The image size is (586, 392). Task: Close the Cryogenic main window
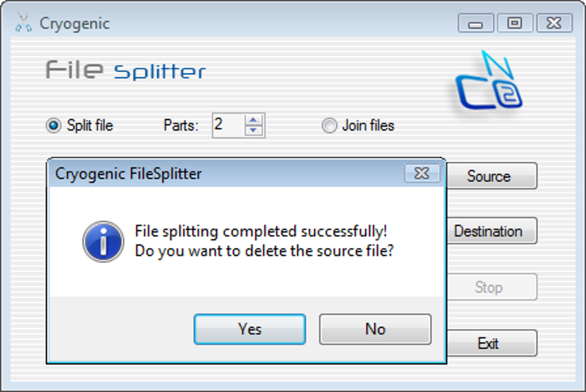(554, 24)
